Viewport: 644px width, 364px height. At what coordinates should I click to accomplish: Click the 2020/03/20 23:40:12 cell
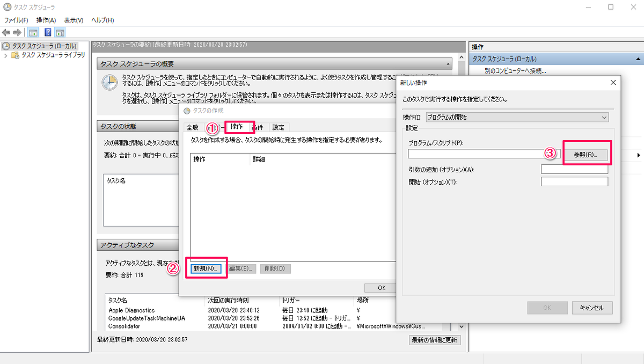pos(234,310)
